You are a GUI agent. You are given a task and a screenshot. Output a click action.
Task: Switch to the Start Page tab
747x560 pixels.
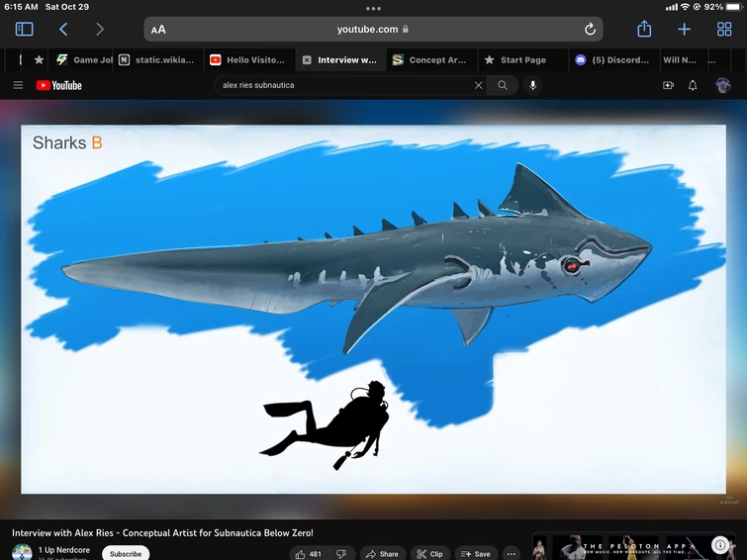pyautogui.click(x=522, y=60)
